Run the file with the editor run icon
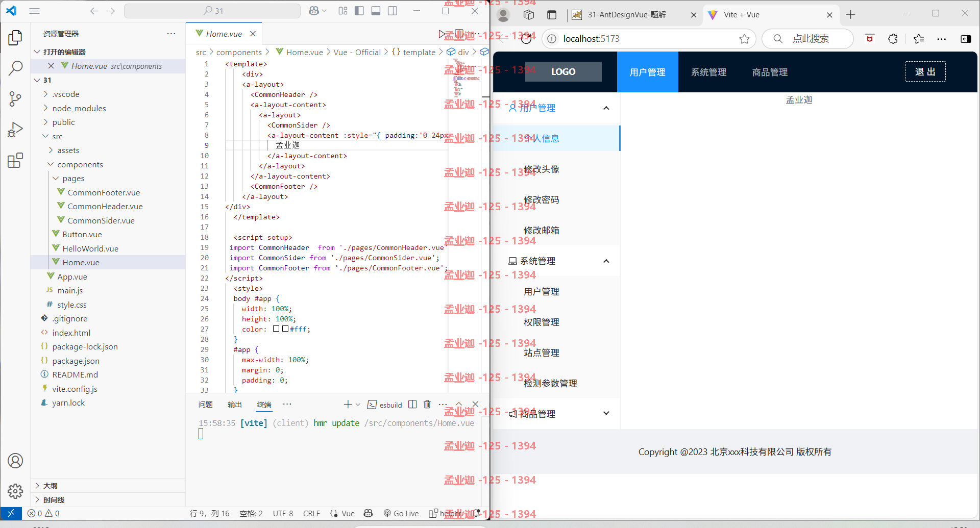Screen dimensions: 980x528 point(442,34)
